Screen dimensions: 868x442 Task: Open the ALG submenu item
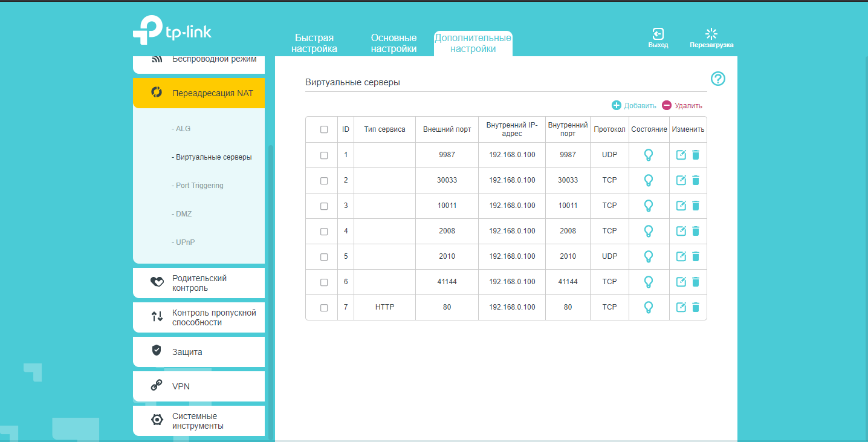pyautogui.click(x=181, y=129)
